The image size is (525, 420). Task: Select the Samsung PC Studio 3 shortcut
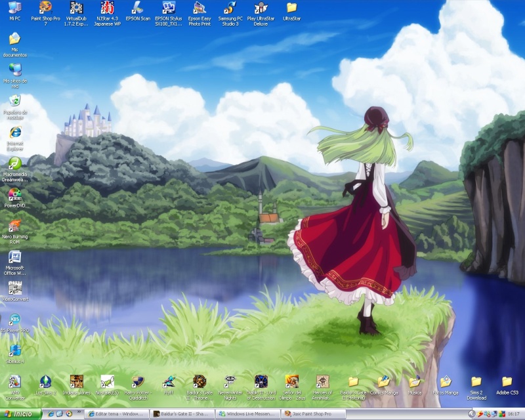(230, 13)
